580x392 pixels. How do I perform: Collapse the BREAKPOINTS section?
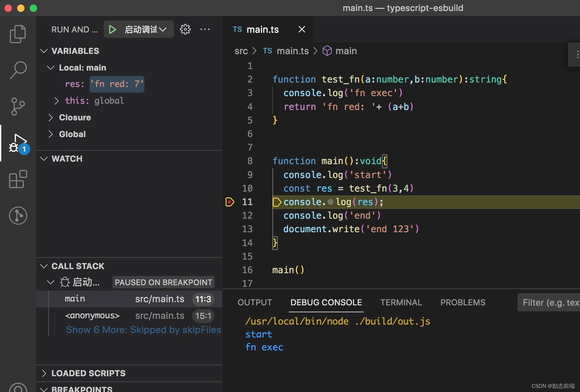pyautogui.click(x=44, y=389)
